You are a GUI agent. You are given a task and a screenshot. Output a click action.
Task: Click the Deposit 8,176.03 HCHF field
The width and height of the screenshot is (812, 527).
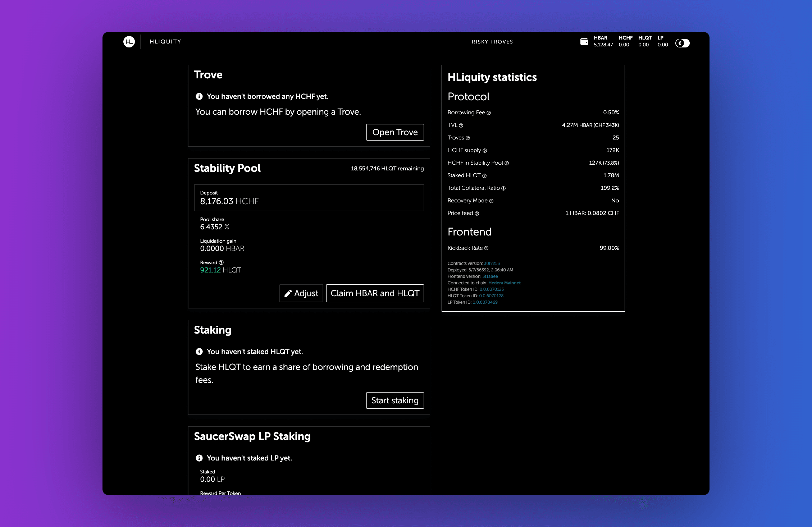pos(309,198)
